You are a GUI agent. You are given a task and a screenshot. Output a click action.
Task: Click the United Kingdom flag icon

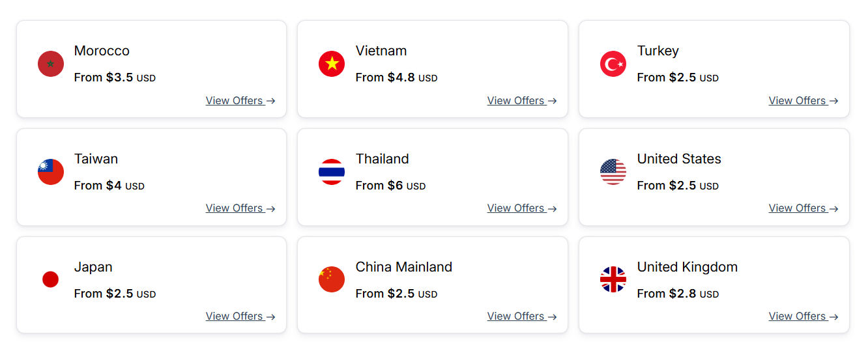point(613,279)
